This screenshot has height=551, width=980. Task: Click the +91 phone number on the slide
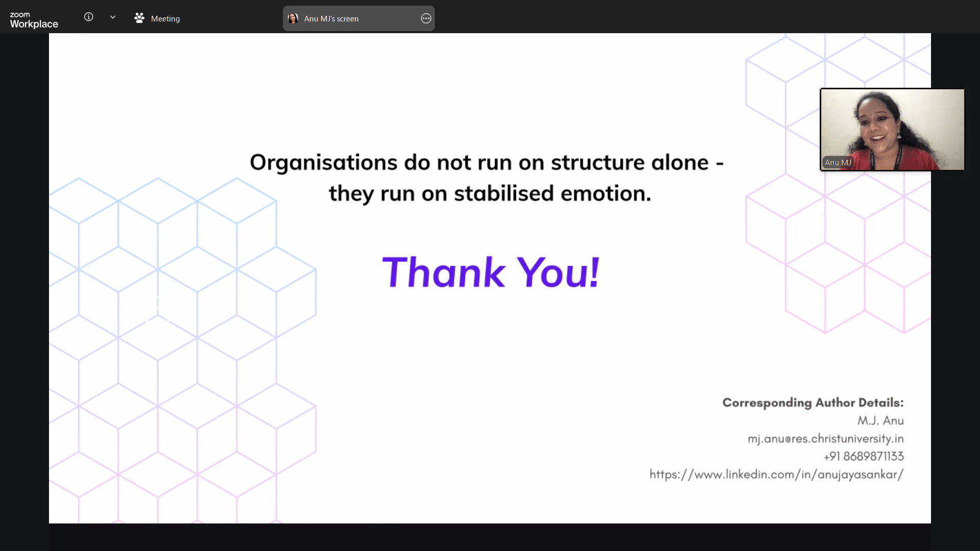(x=863, y=456)
